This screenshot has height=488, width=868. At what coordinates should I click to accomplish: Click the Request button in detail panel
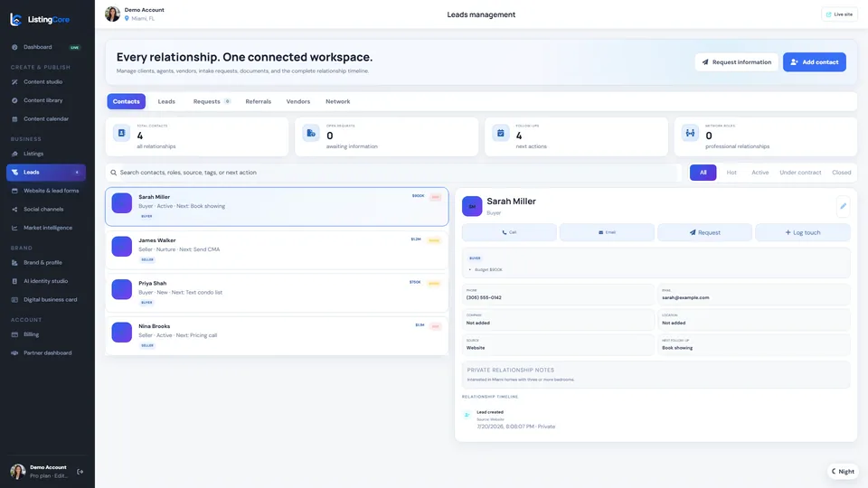[704, 232]
